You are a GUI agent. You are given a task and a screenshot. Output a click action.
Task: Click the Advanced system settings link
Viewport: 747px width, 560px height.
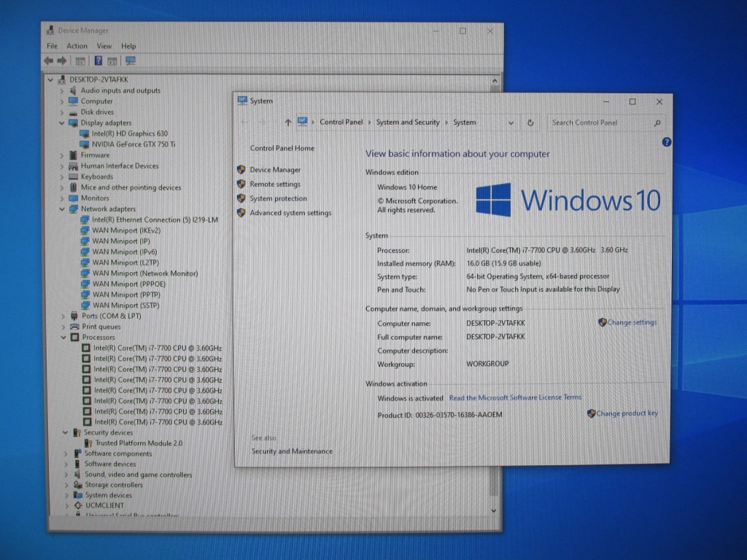click(x=290, y=213)
